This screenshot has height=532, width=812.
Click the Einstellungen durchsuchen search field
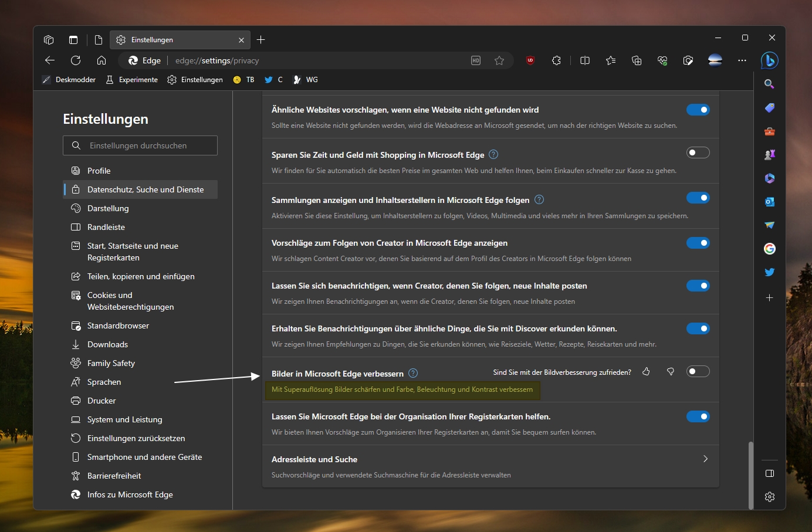[140, 145]
